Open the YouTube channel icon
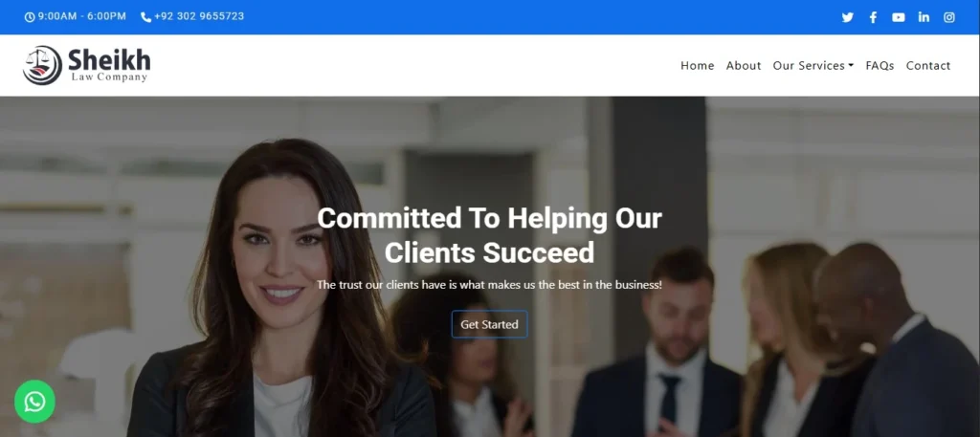980x437 pixels. pos(898,17)
